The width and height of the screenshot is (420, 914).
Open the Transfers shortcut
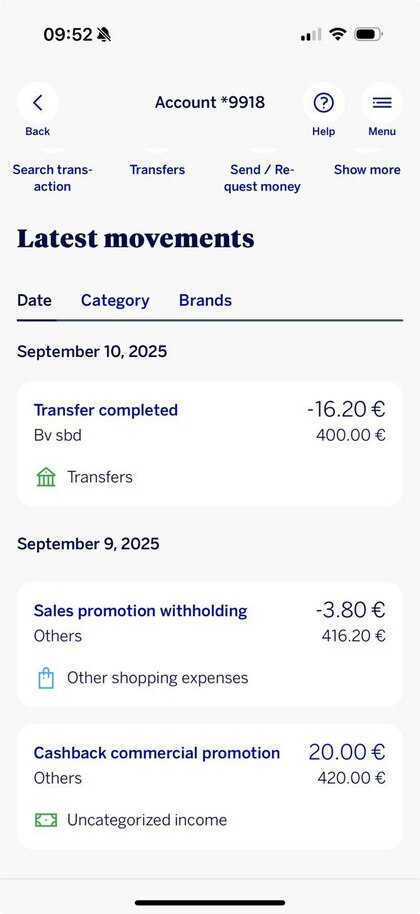tap(157, 170)
